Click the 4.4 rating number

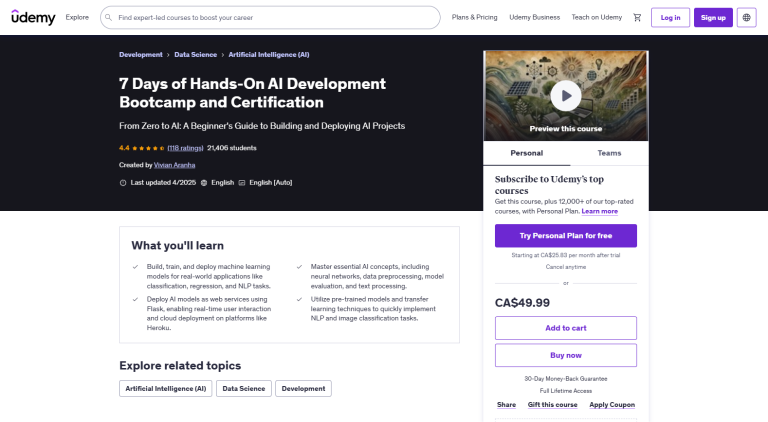[x=124, y=148]
